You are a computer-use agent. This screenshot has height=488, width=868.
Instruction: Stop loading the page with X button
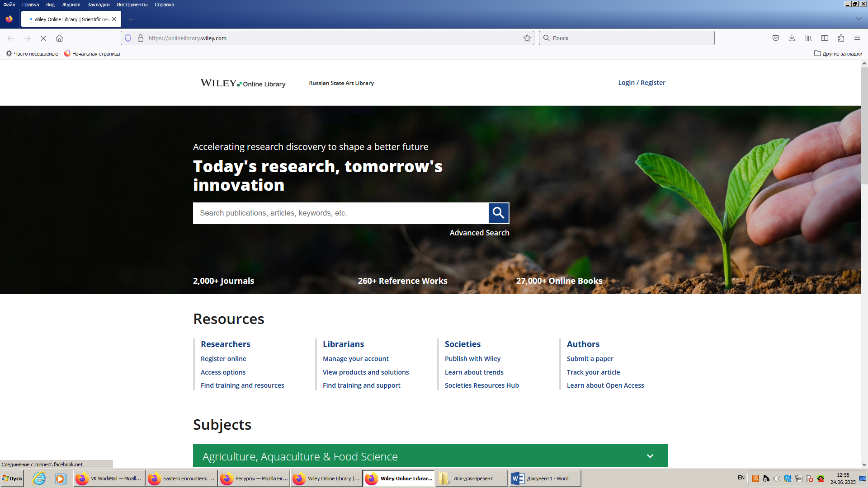[x=43, y=38]
